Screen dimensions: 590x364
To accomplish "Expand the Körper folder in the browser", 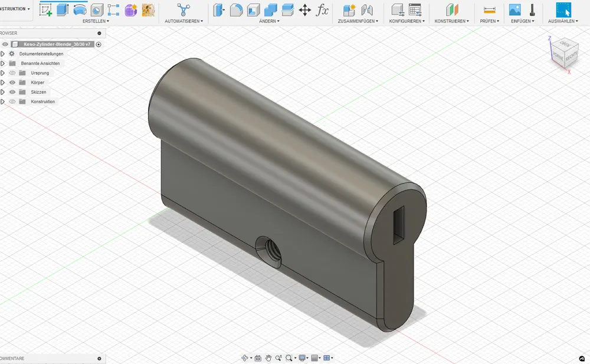I will pos(2,82).
